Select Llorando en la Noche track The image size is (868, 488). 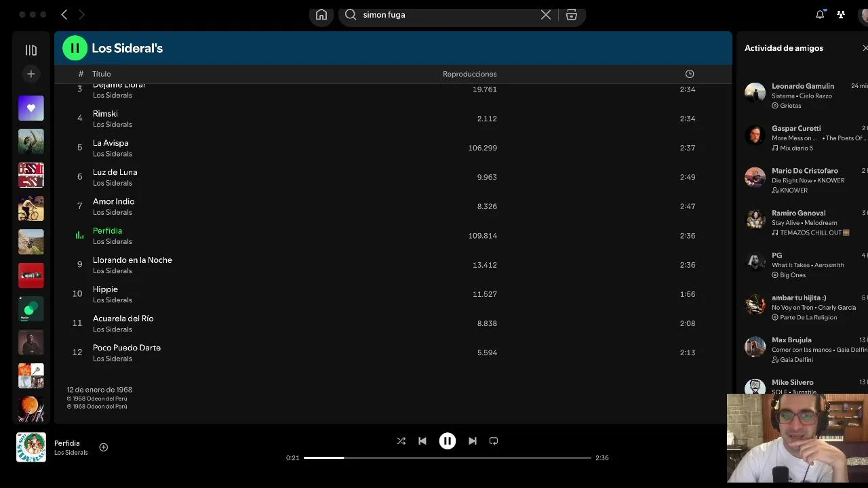tap(132, 260)
